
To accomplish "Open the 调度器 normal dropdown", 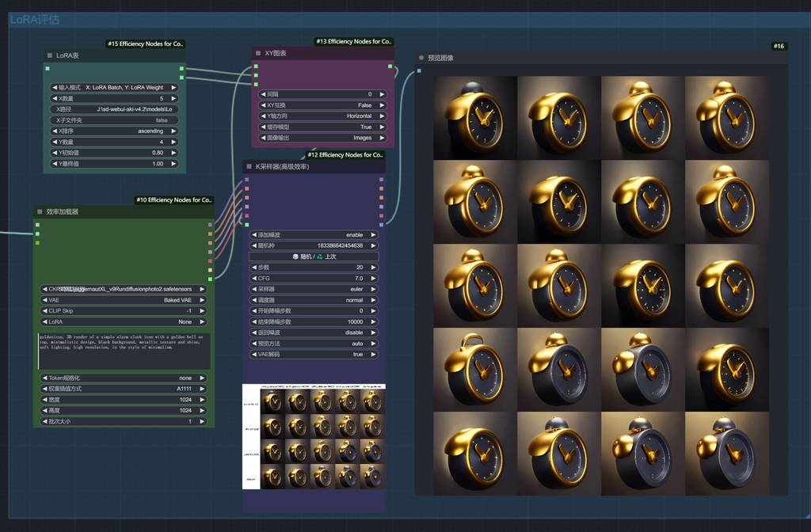I will [x=314, y=300].
